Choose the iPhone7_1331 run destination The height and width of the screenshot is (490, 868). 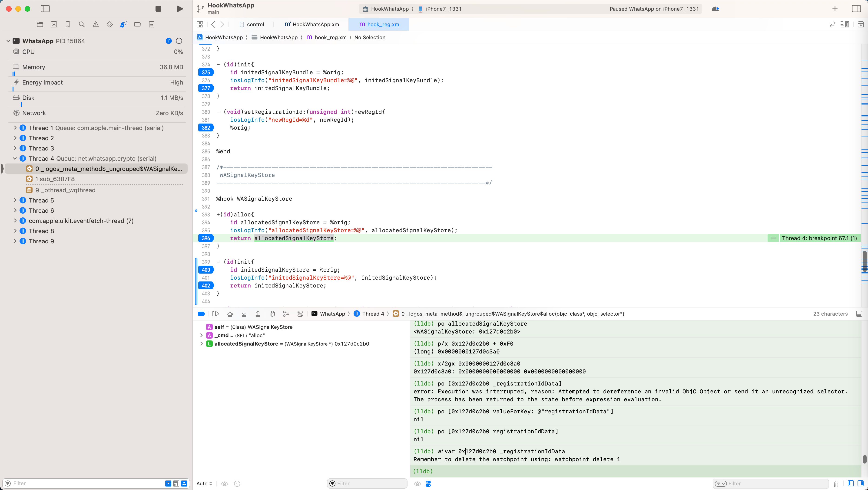tap(440, 9)
